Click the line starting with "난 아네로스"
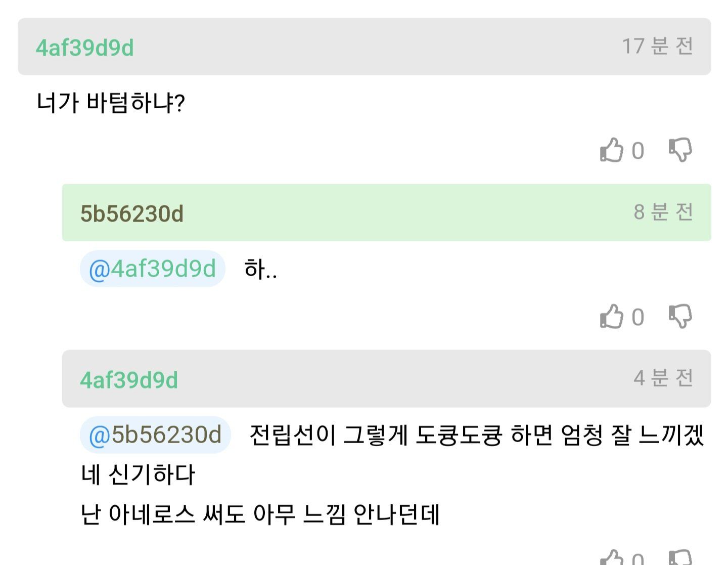The image size is (728, 565). tap(260, 514)
